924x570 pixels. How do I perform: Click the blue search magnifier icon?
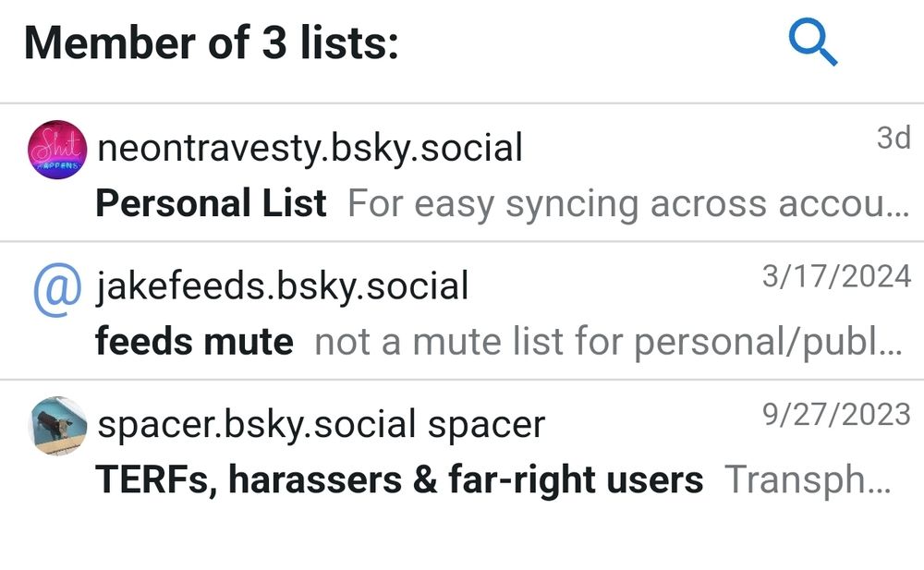[813, 43]
